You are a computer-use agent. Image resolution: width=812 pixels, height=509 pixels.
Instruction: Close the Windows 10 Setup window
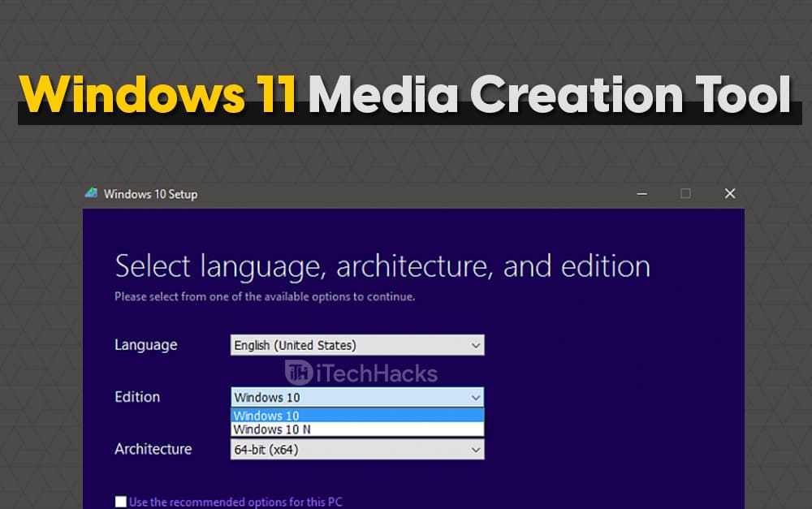[729, 194]
